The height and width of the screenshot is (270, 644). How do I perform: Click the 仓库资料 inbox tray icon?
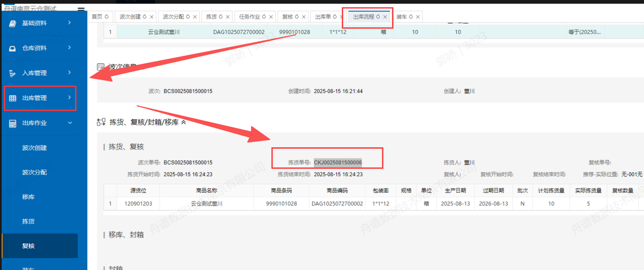coord(12,48)
